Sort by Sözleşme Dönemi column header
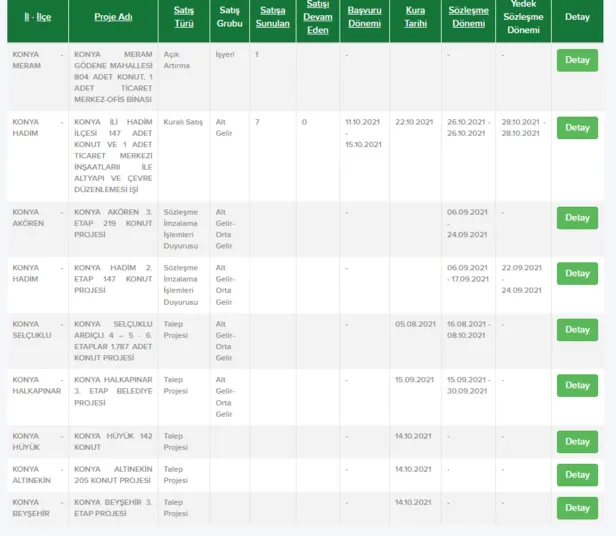Screen dimensions: 616x536 point(469,17)
